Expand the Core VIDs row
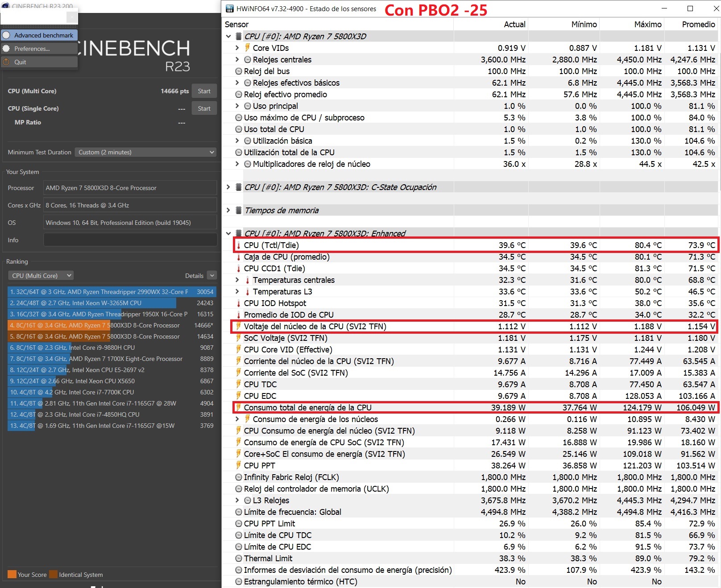 [x=237, y=48]
